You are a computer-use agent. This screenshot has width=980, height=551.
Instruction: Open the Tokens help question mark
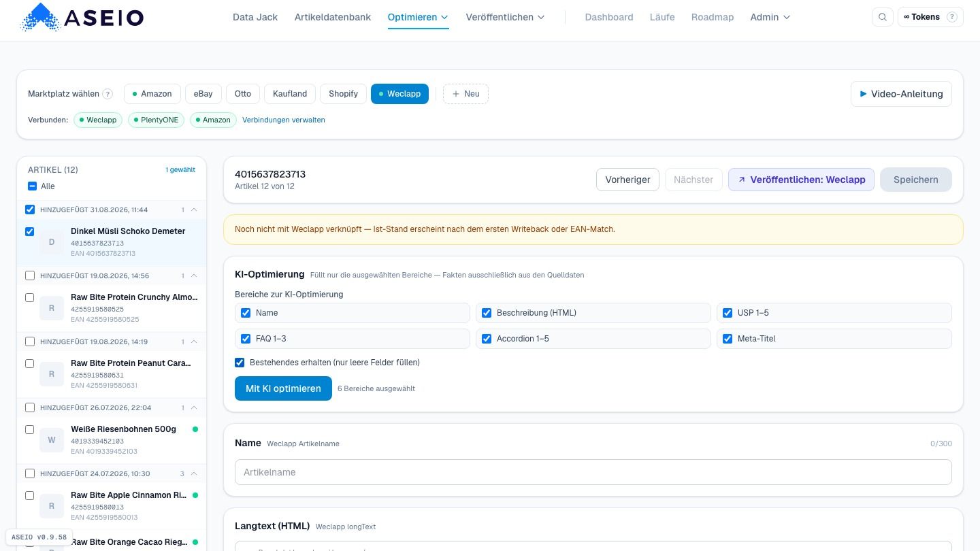pos(951,17)
